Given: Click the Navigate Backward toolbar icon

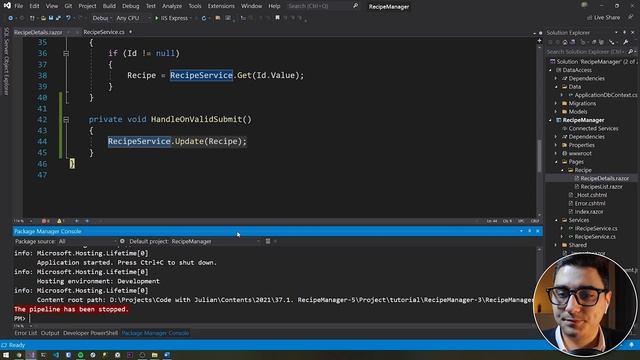Looking at the screenshot, I should coord(11,18).
